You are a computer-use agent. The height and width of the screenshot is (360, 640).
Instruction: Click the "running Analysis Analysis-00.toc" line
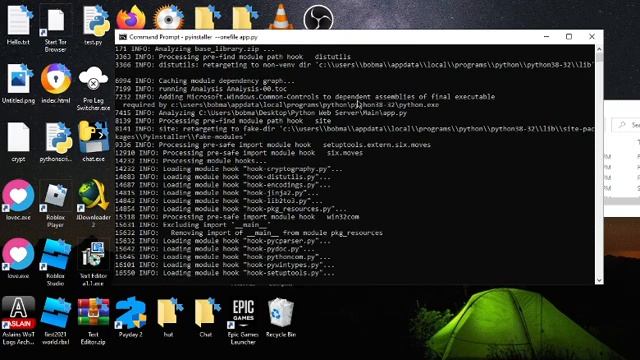(x=201, y=89)
